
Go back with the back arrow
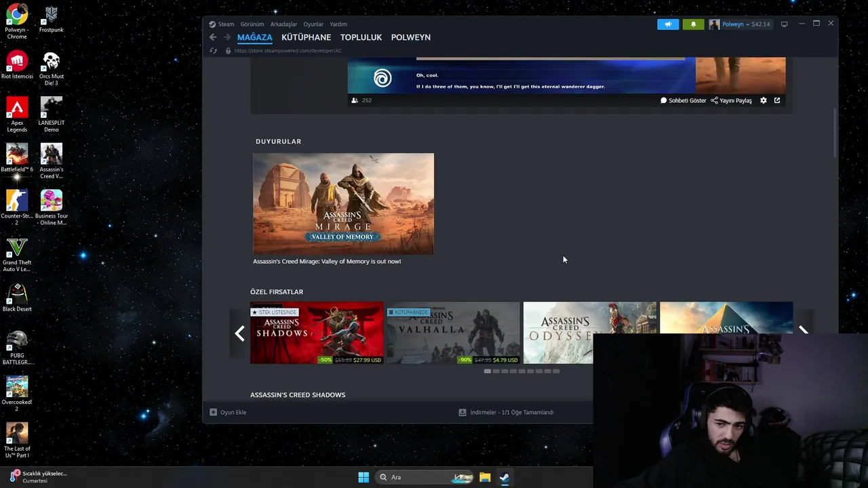click(x=213, y=37)
